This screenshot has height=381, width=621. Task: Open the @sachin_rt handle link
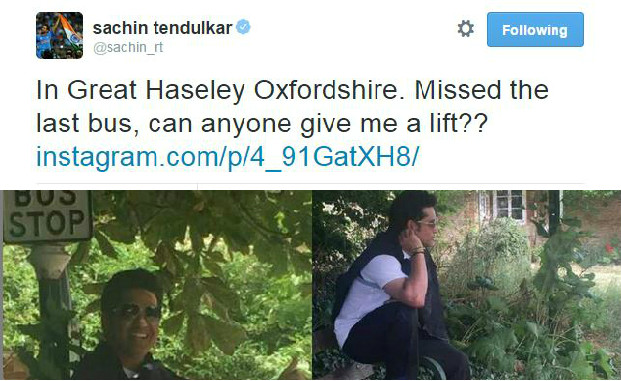128,48
